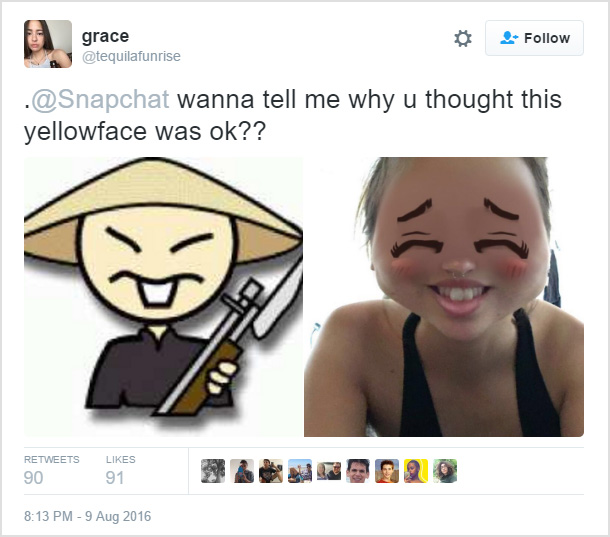Click the @tequilafunrise handle
This screenshot has height=537, width=610.
(x=131, y=56)
